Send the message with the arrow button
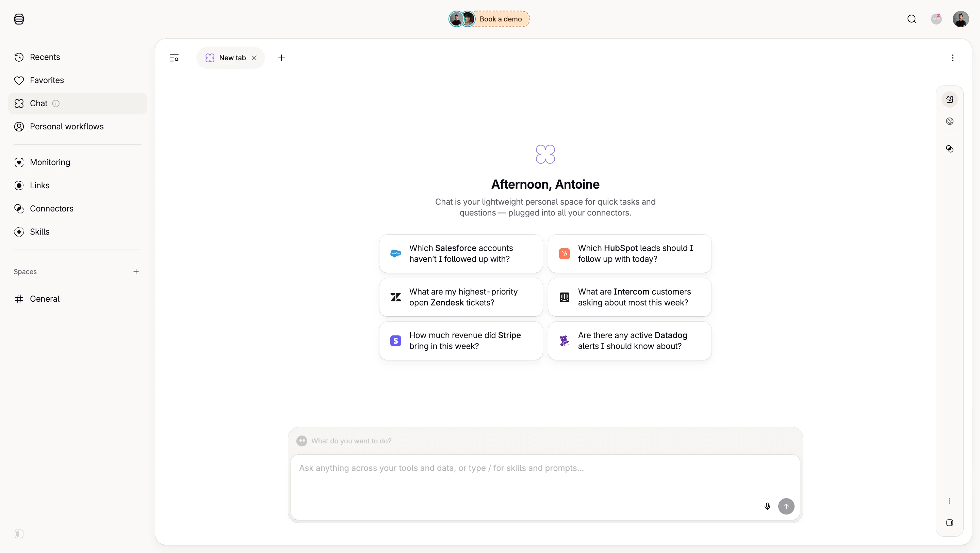This screenshot has width=980, height=553. point(786,506)
